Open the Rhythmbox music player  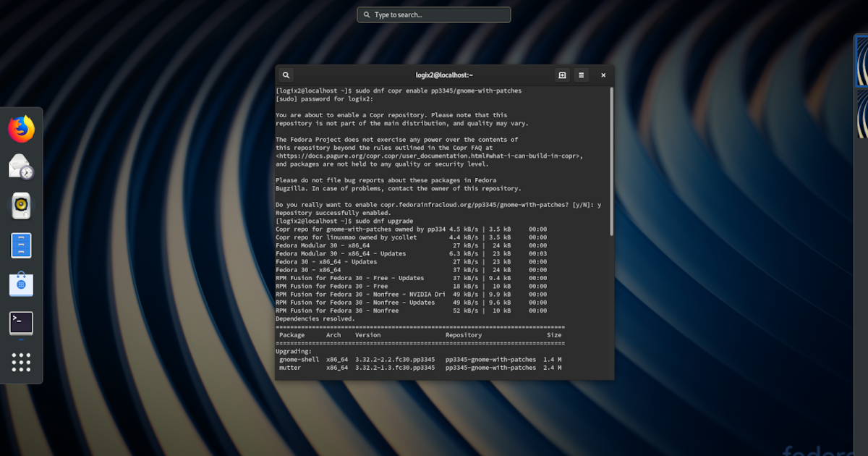21,205
